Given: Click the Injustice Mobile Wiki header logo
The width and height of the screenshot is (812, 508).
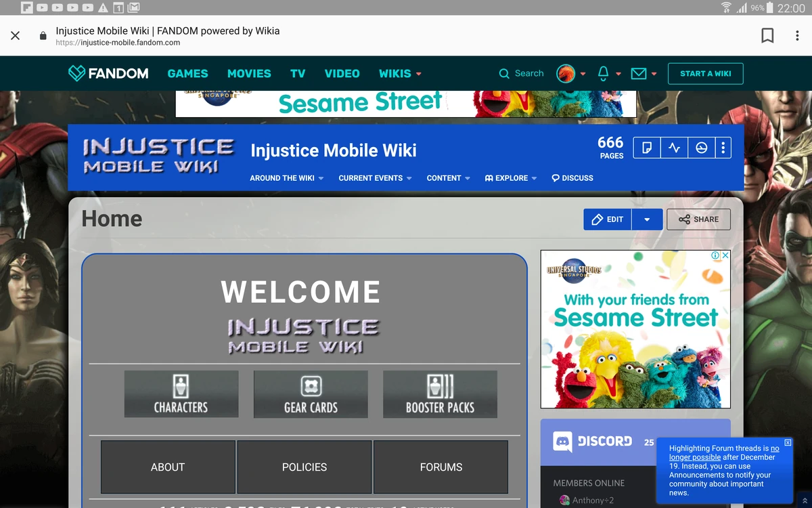Looking at the screenshot, I should point(158,156).
